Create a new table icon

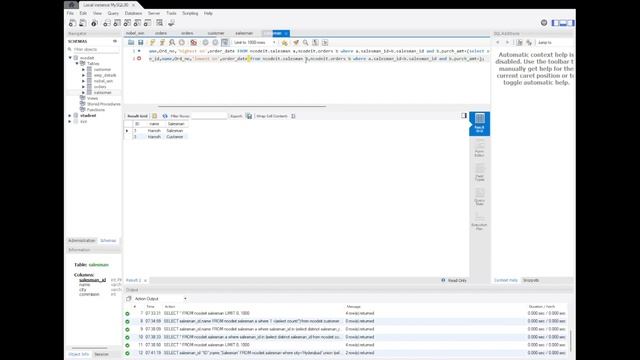point(117,23)
